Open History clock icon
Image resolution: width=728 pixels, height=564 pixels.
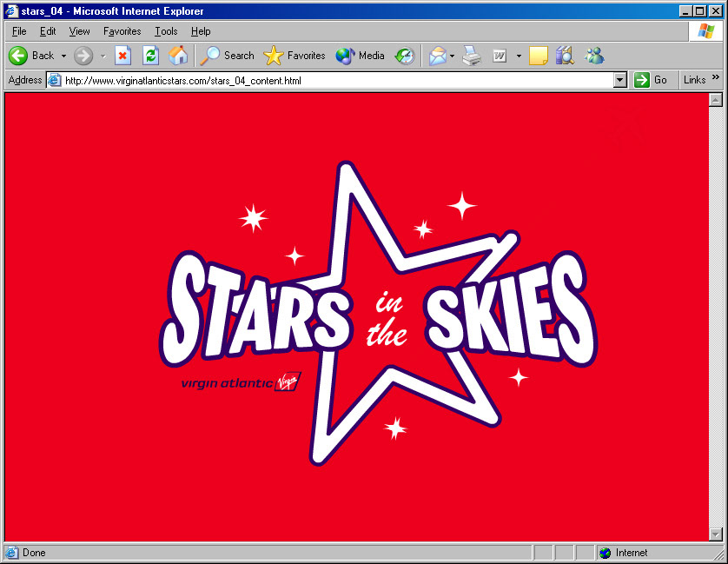tap(404, 56)
